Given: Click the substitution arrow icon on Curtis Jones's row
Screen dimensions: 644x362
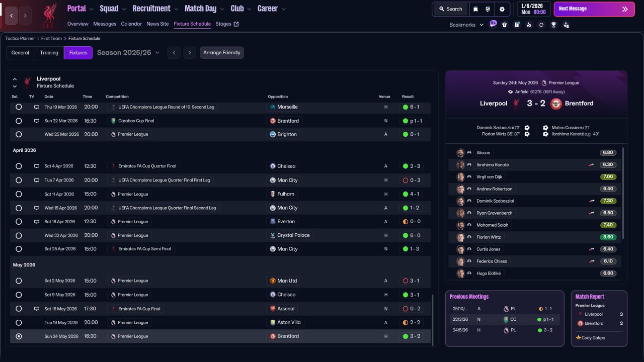Looking at the screenshot, I should click(x=592, y=249).
